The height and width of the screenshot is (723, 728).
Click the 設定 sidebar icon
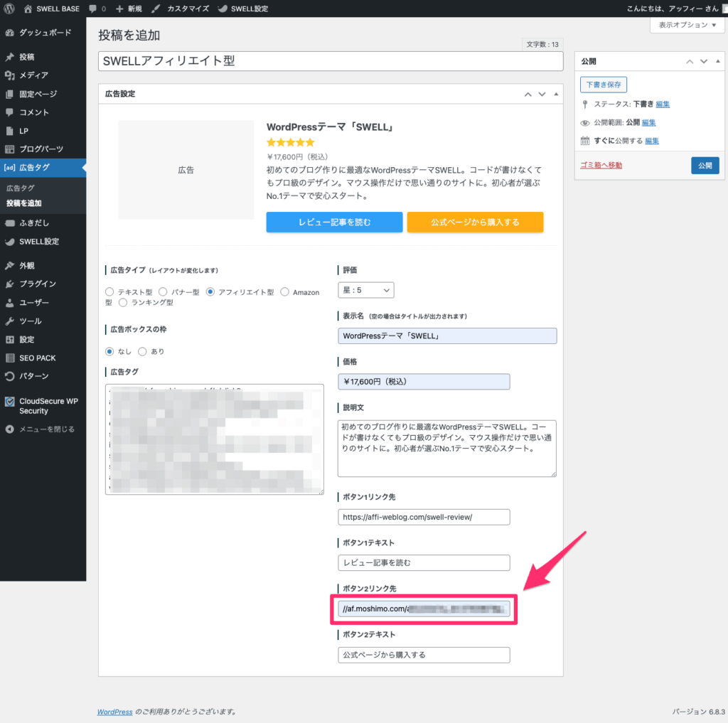[9, 339]
